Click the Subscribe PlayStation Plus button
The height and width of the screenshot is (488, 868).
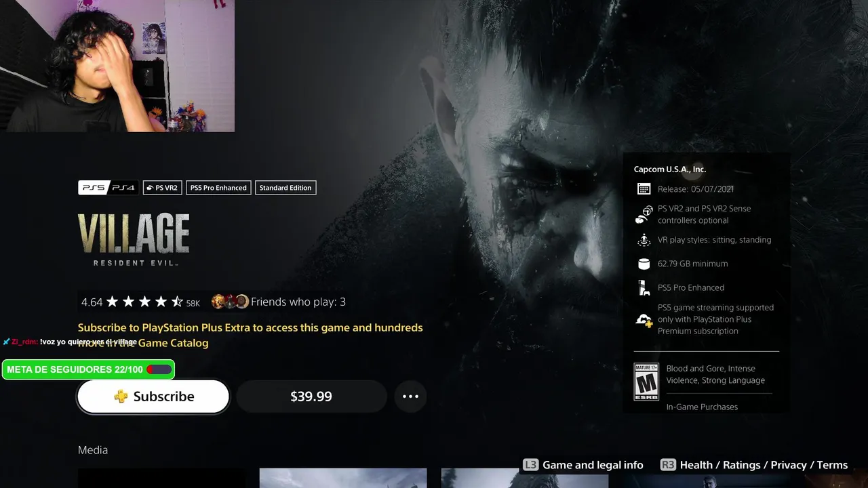(153, 396)
